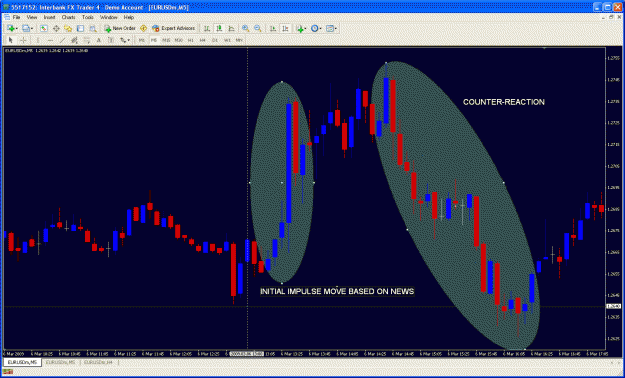This screenshot has width=625, height=378.
Task: Switch to M1 timeframe
Action: click(142, 40)
